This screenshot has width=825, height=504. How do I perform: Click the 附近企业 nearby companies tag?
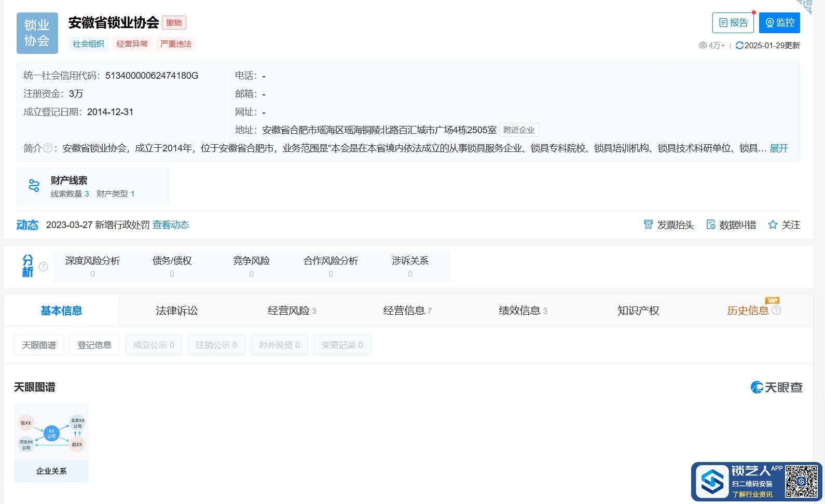(519, 130)
